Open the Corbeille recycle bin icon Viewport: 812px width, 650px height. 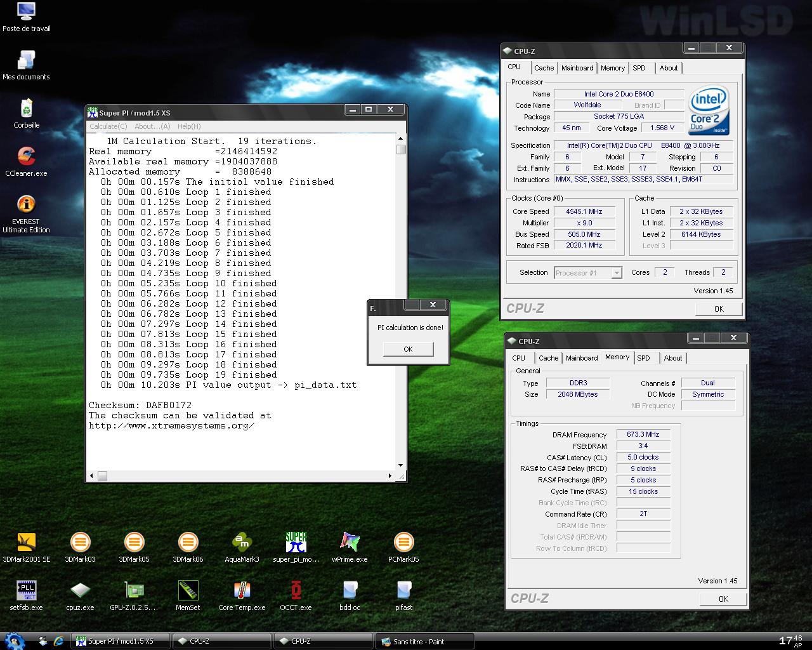coord(26,114)
